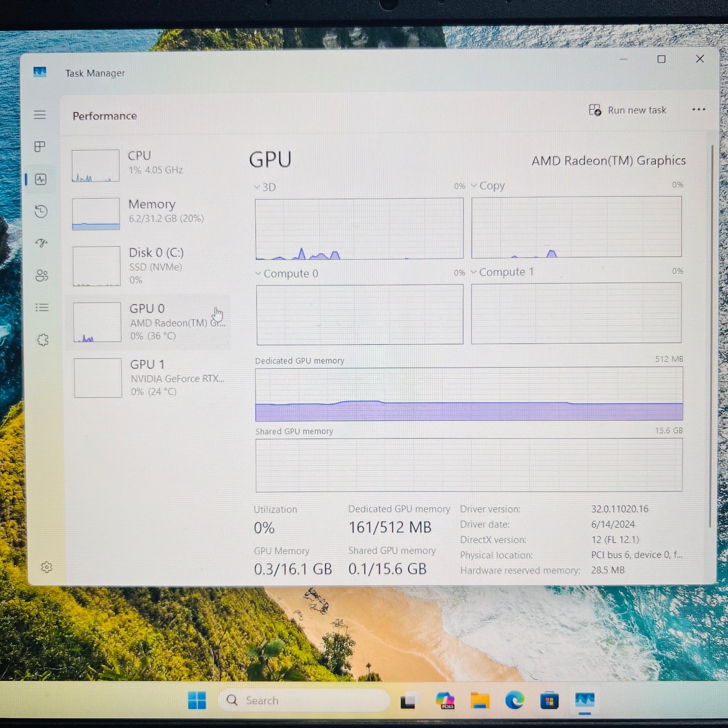Open Task Manager settings gear
The height and width of the screenshot is (728, 728).
[x=47, y=567]
